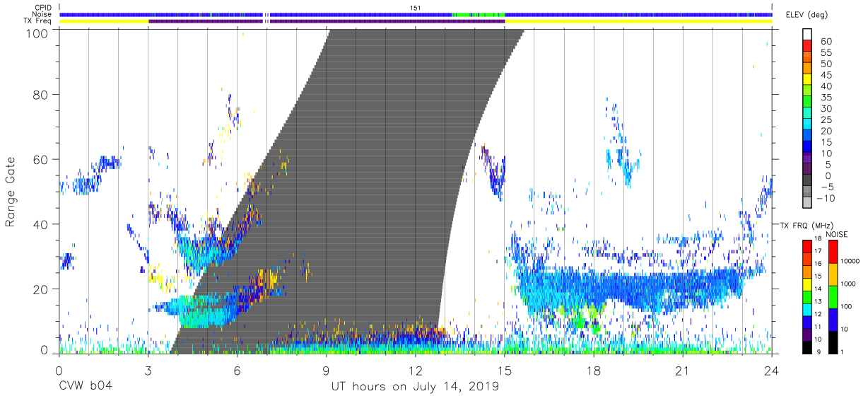Click x-axis hour label 21
This screenshot has height=401, width=868.
point(682,371)
